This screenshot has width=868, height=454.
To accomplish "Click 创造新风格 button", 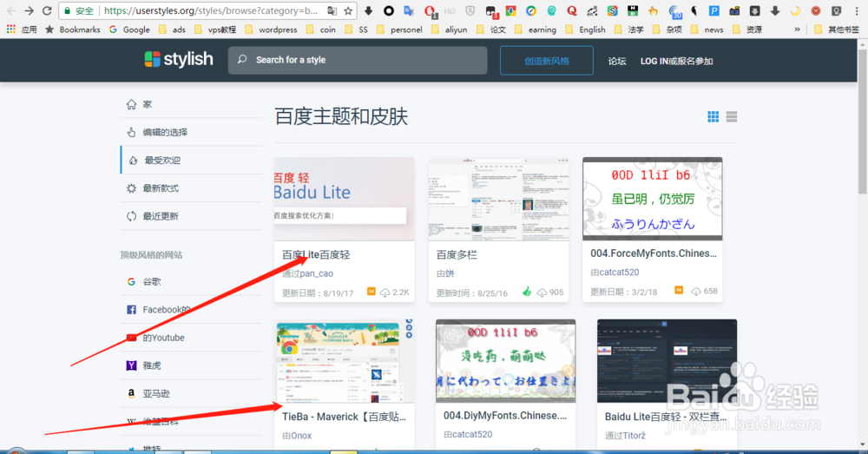I will 546,61.
